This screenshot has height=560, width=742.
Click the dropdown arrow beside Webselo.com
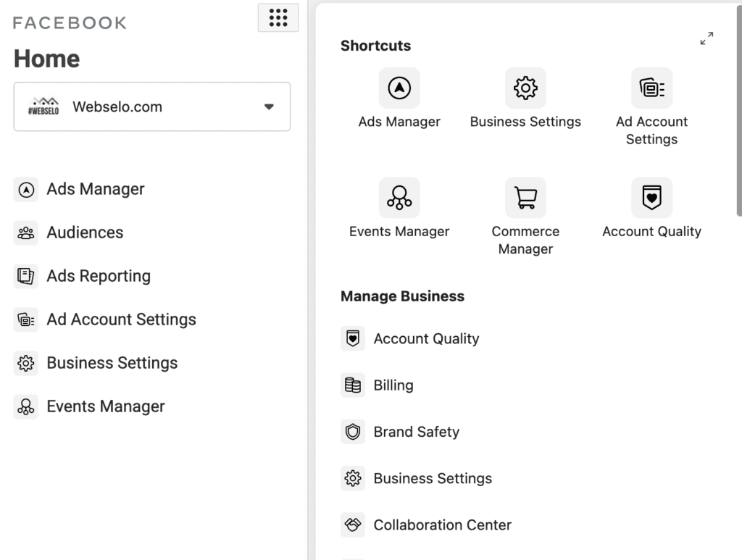click(269, 106)
